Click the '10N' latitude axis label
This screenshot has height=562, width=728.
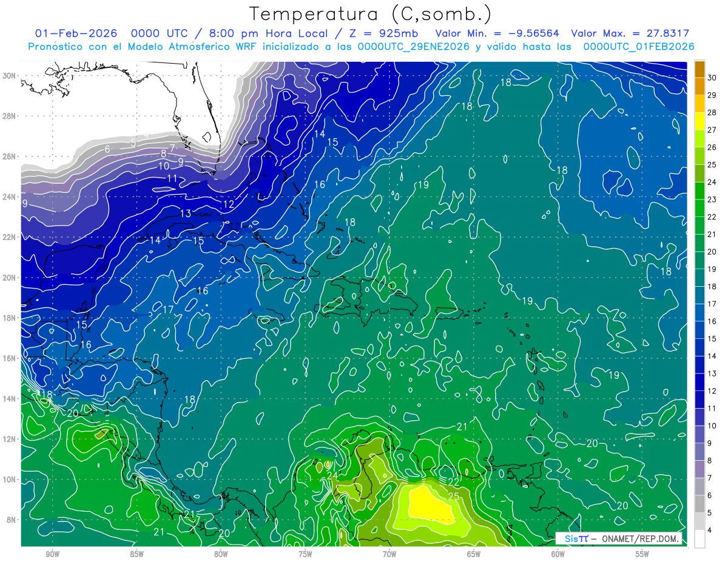10,480
